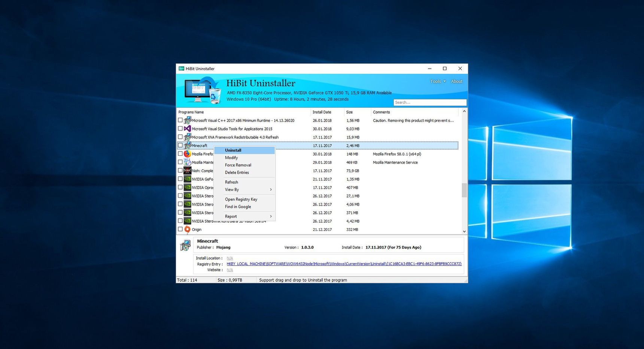
Task: Click the Mozilla Firefox 58.0.1 comment text
Action: pos(397,154)
